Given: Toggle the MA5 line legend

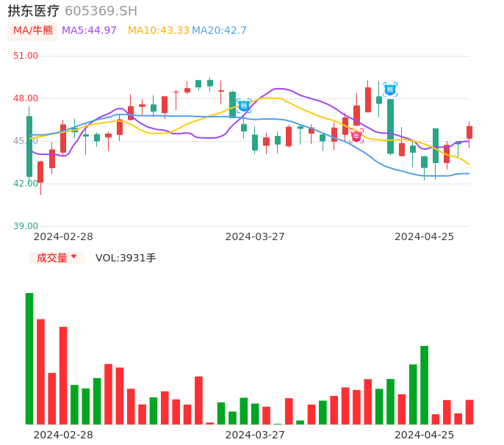Looking at the screenshot, I should (x=89, y=31).
